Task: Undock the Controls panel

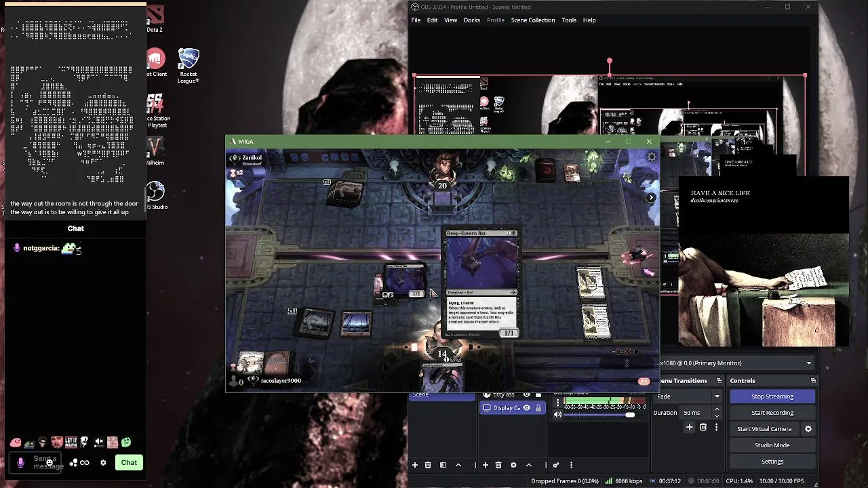Action: click(813, 381)
